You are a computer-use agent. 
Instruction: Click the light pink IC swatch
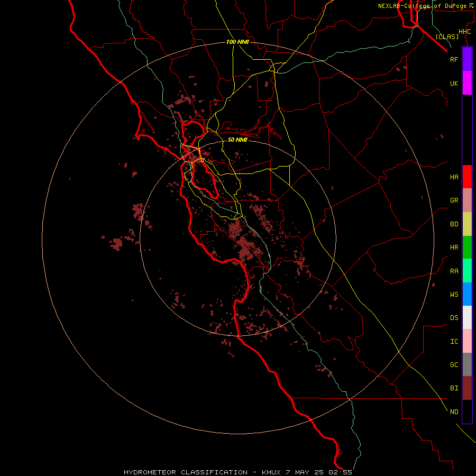pyautogui.click(x=467, y=341)
